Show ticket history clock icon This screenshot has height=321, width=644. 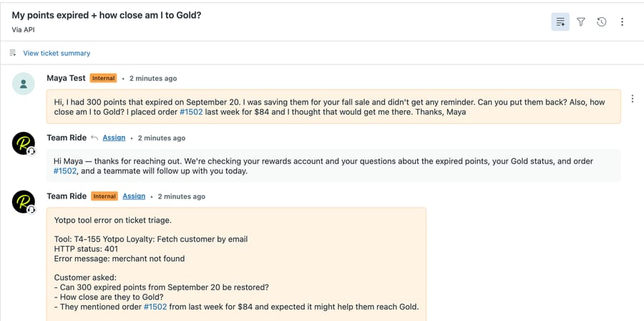[601, 21]
